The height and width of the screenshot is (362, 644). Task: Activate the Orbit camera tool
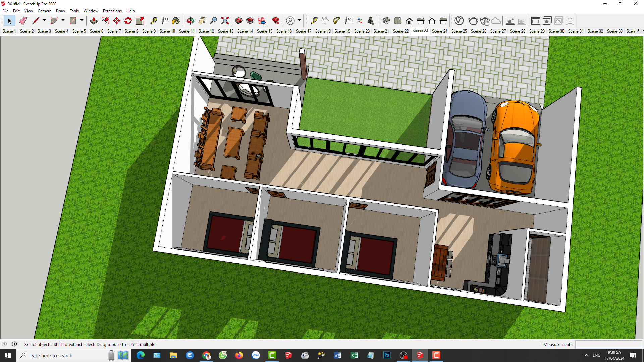[190, 21]
